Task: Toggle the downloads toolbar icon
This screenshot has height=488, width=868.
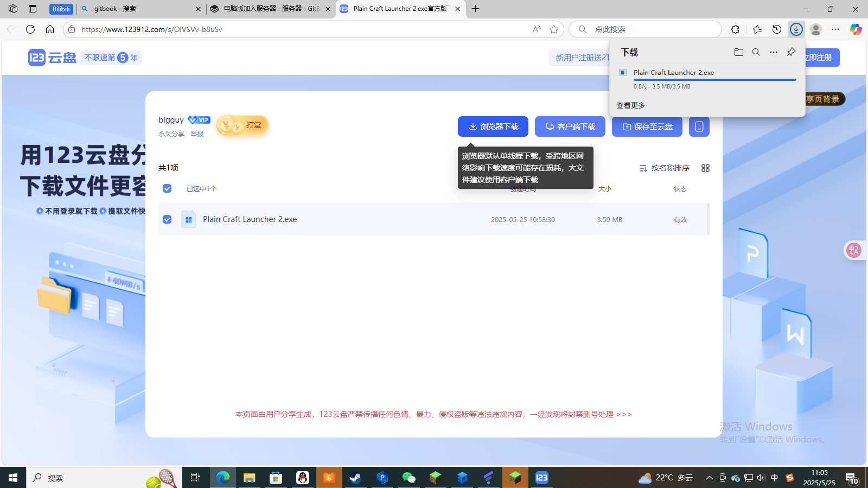Action: [x=796, y=29]
